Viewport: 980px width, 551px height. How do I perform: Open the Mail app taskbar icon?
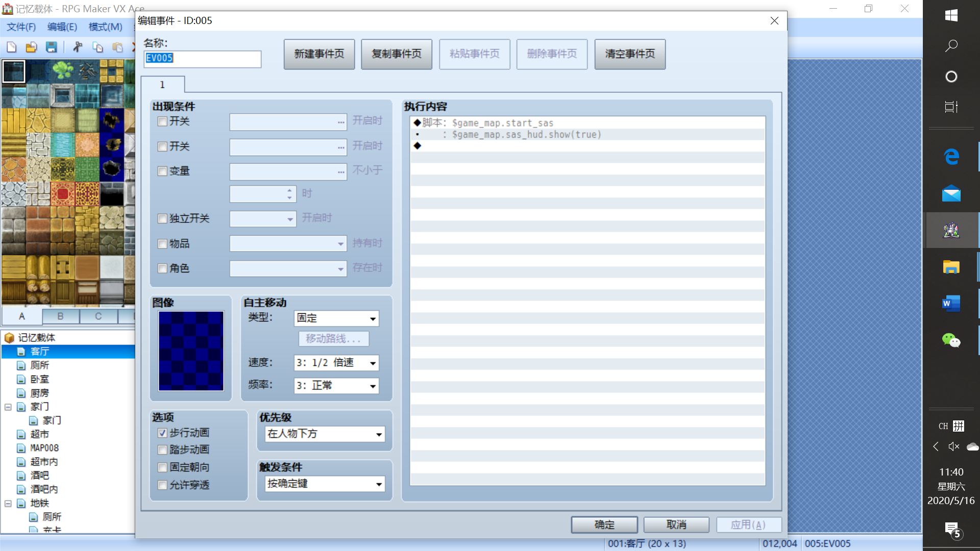pos(951,193)
